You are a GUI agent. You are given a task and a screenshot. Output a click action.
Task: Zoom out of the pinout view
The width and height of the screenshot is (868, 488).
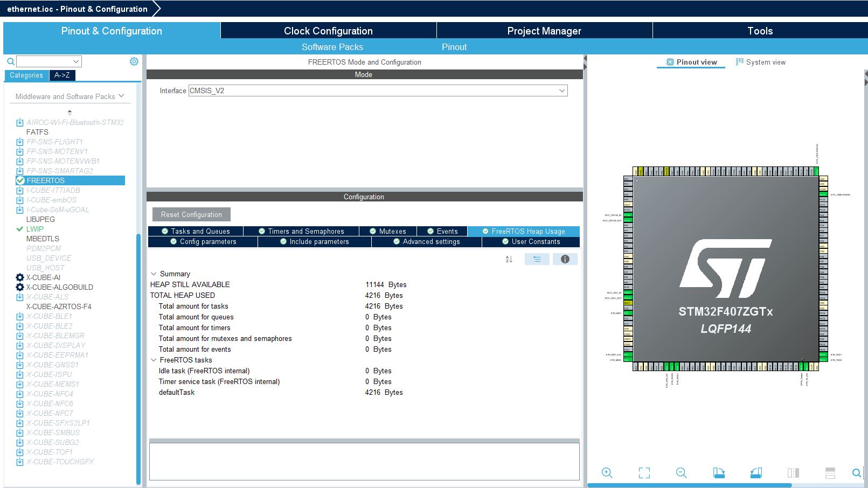coord(681,473)
